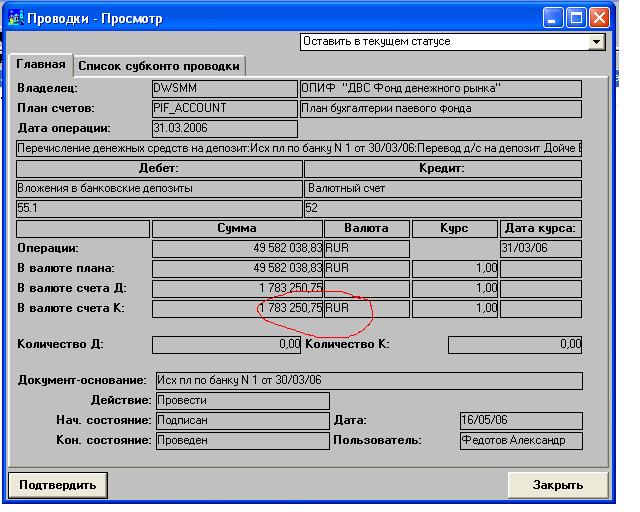
Task: Click the app icon in the title bar
Action: click(x=16, y=18)
